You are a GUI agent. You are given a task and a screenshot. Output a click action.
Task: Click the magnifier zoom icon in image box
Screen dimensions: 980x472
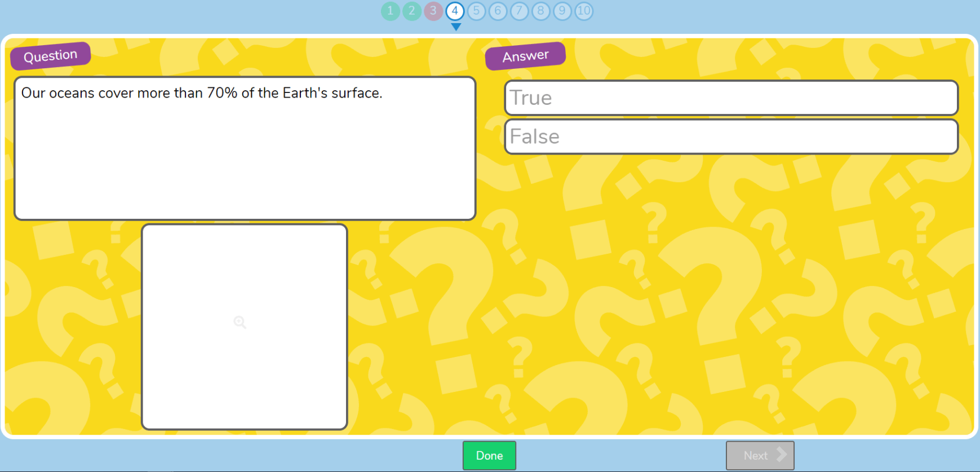(240, 322)
